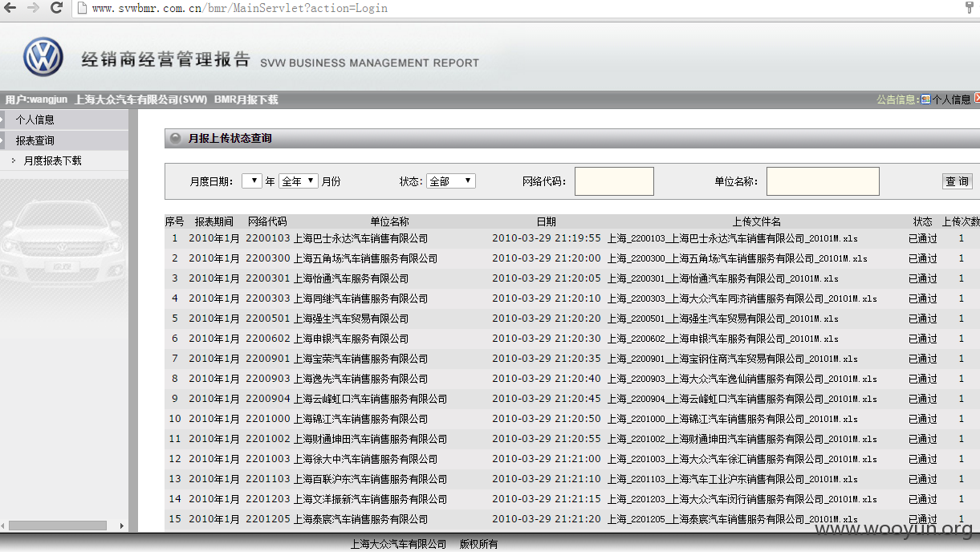Image resolution: width=980 pixels, height=552 pixels.
Task: Click the 序号 column header
Action: pyautogui.click(x=174, y=221)
